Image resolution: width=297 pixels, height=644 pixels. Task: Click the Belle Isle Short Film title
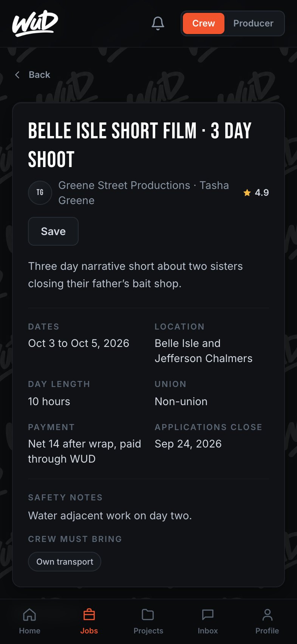(140, 145)
